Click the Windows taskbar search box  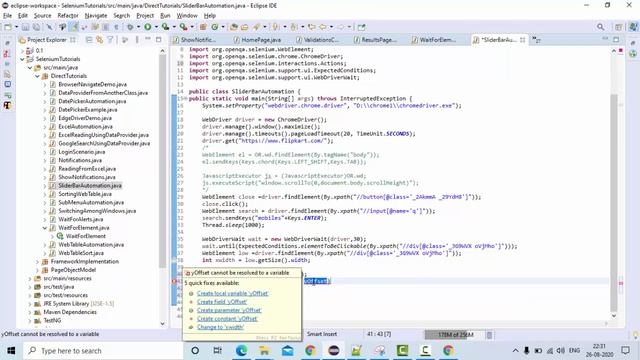(102, 351)
